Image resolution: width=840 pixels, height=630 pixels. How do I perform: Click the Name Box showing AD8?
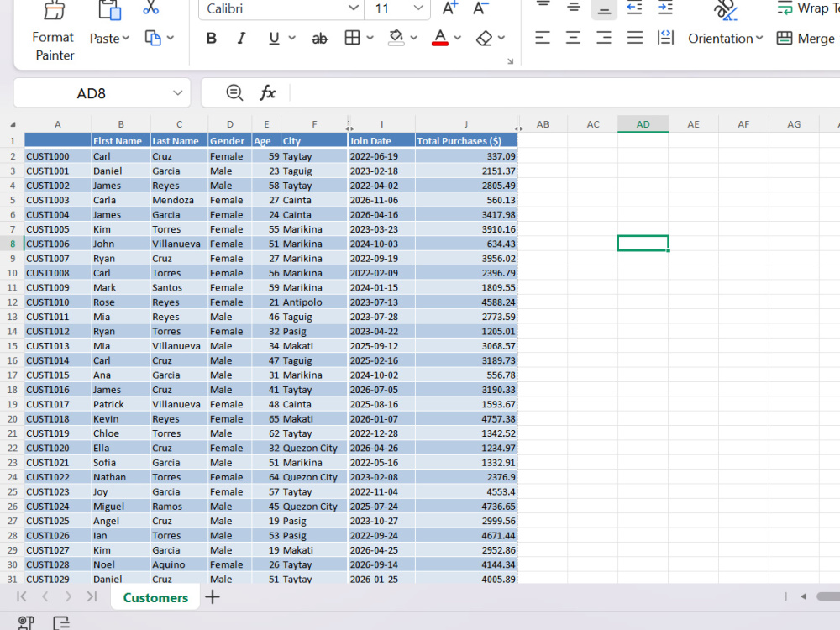pos(91,93)
